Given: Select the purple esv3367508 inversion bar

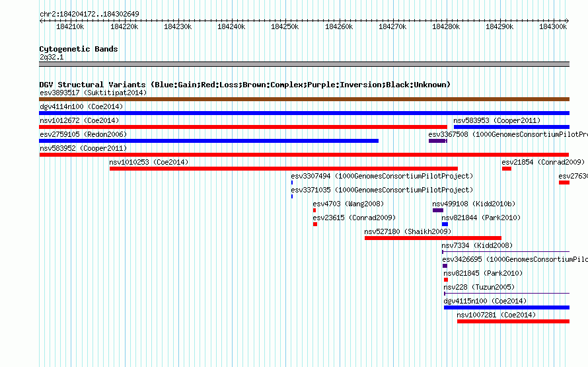Looking at the screenshot, I should (x=437, y=141).
